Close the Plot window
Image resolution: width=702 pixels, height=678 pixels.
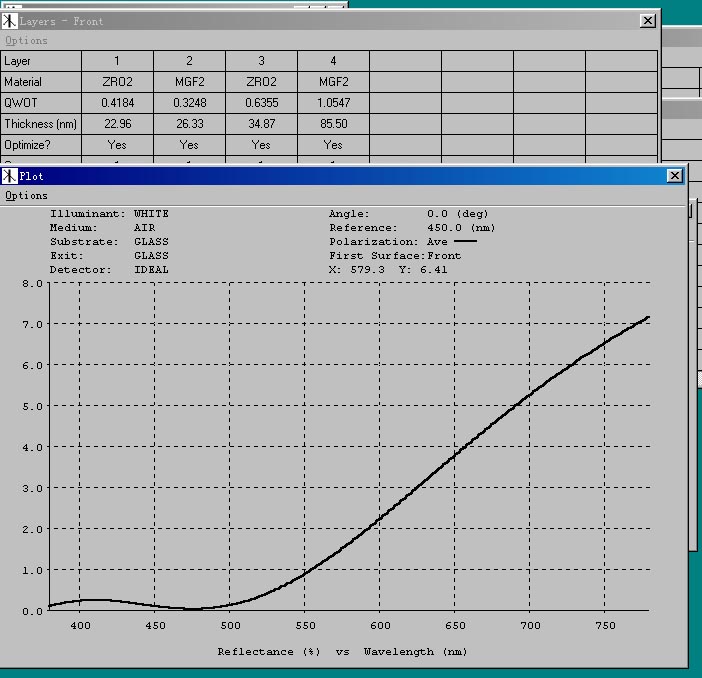(x=675, y=176)
